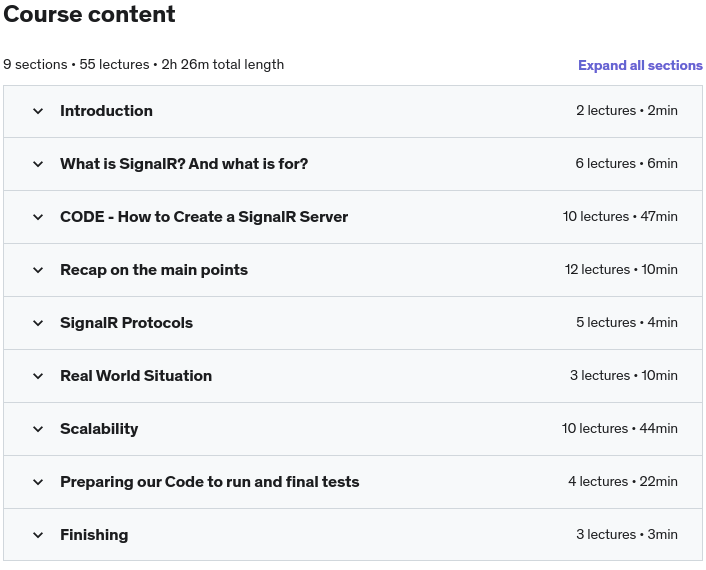This screenshot has width=706, height=570.
Task: Expand the Finishing section chevron
Action: click(38, 535)
